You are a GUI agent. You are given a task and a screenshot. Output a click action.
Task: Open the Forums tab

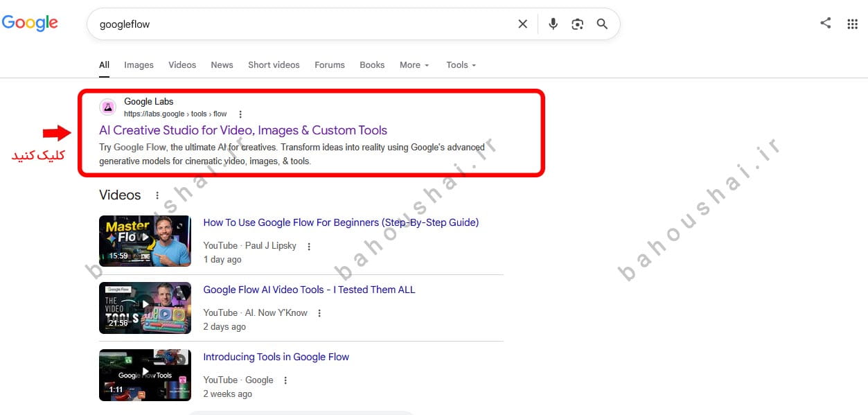tap(330, 65)
